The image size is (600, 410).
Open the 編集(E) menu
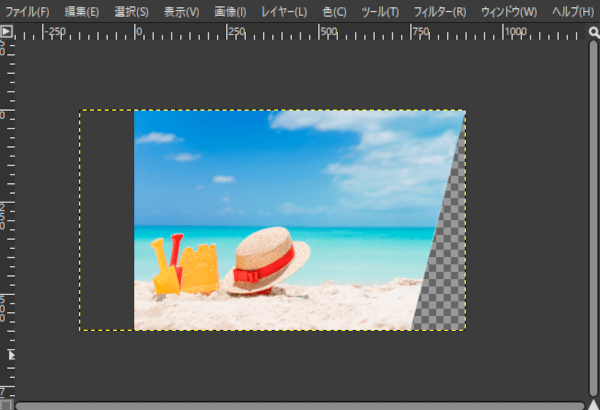(x=81, y=12)
